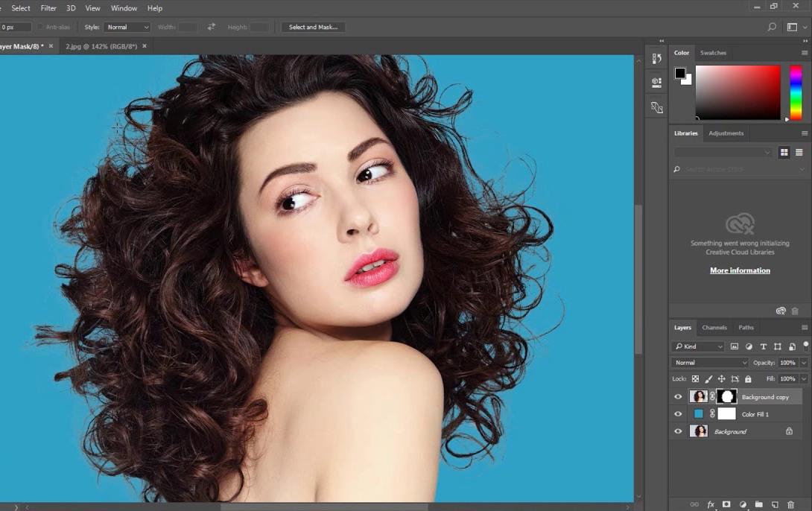This screenshot has width=812, height=511.
Task: Add a new layer mask
Action: [x=726, y=504]
